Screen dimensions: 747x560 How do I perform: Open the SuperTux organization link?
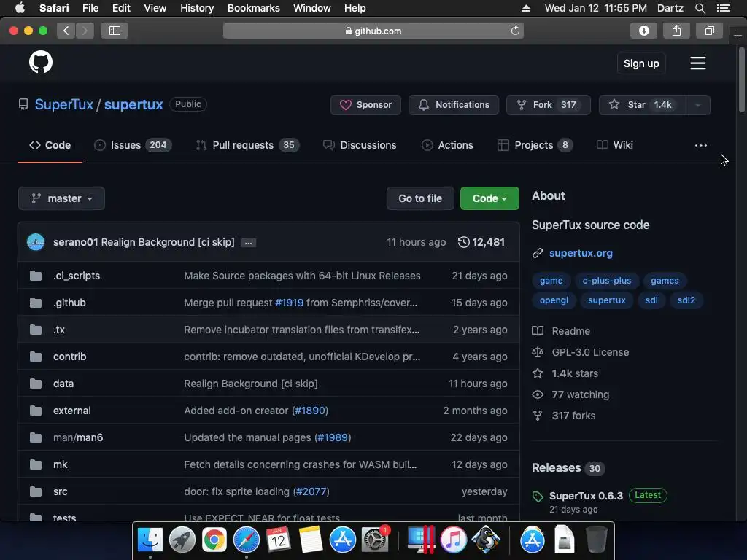point(64,104)
